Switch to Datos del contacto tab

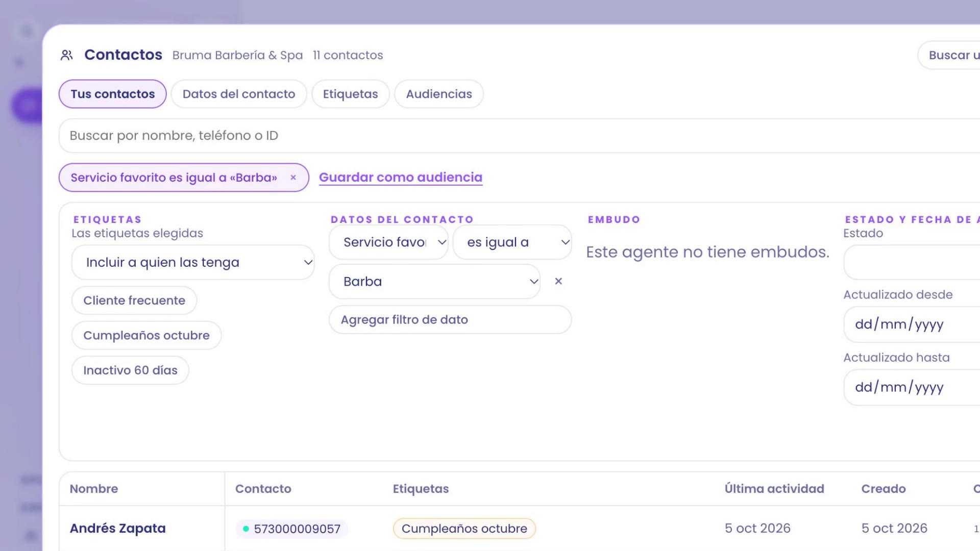point(239,94)
